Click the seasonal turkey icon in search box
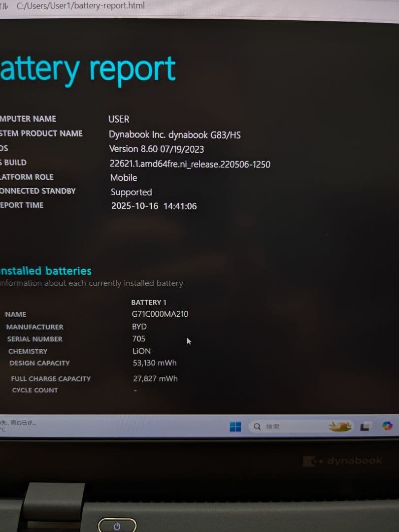Image resolution: width=399 pixels, height=532 pixels. (x=341, y=426)
